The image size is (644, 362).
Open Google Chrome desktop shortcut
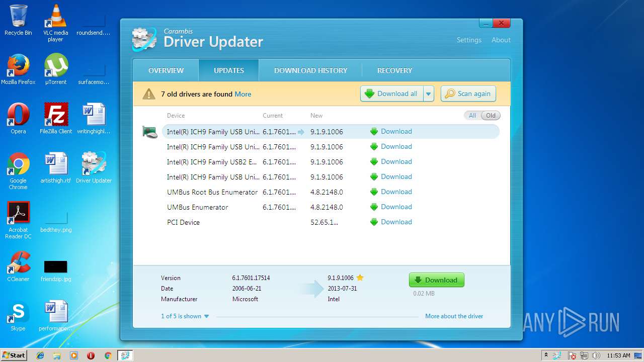pyautogui.click(x=18, y=171)
